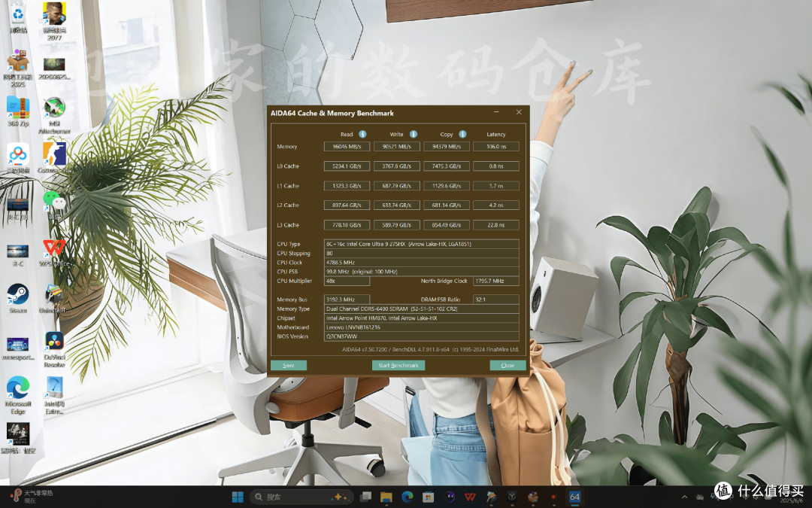Screen dimensions: 812x508
Task: Click the Memory write value 90521 MB/s
Action: click(x=397, y=147)
